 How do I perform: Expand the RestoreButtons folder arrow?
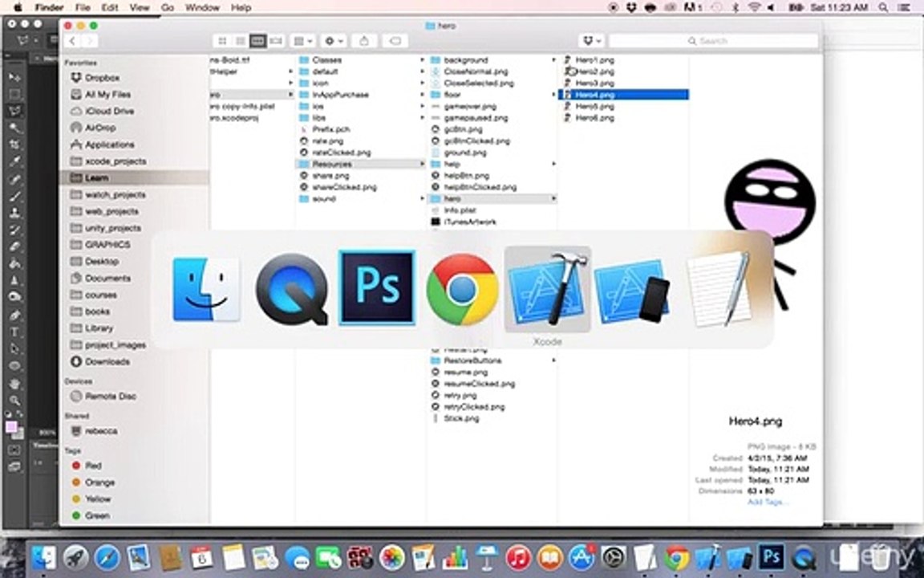point(553,360)
